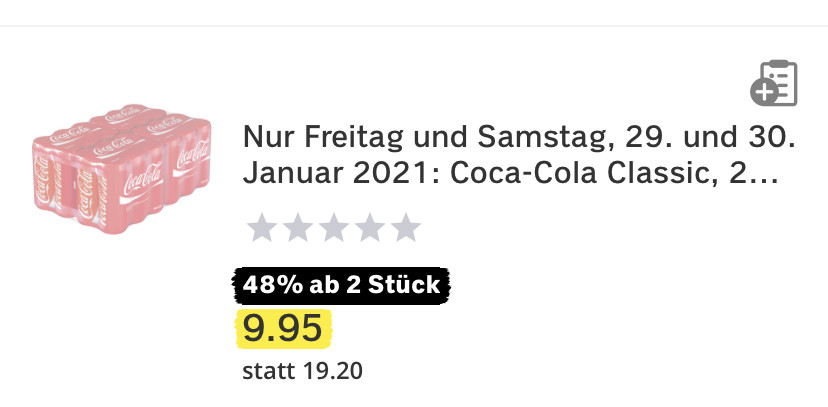The height and width of the screenshot is (407, 828).
Task: Click the word "statt" below the price
Action: (267, 372)
